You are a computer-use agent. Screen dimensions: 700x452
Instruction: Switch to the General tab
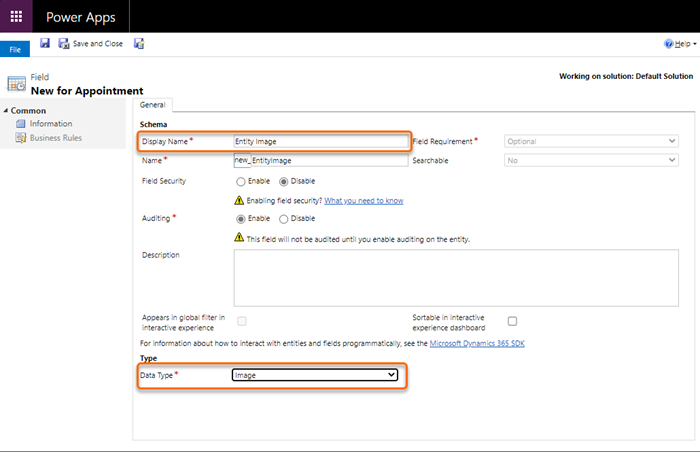point(153,105)
